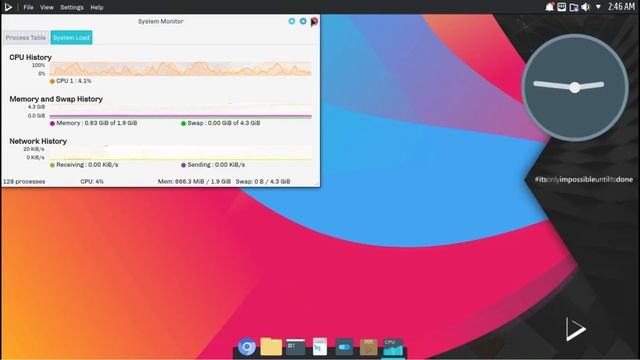
Task: Click 'Swap : 0.00 GiB of 4.3 GiB' text
Action: point(224,123)
